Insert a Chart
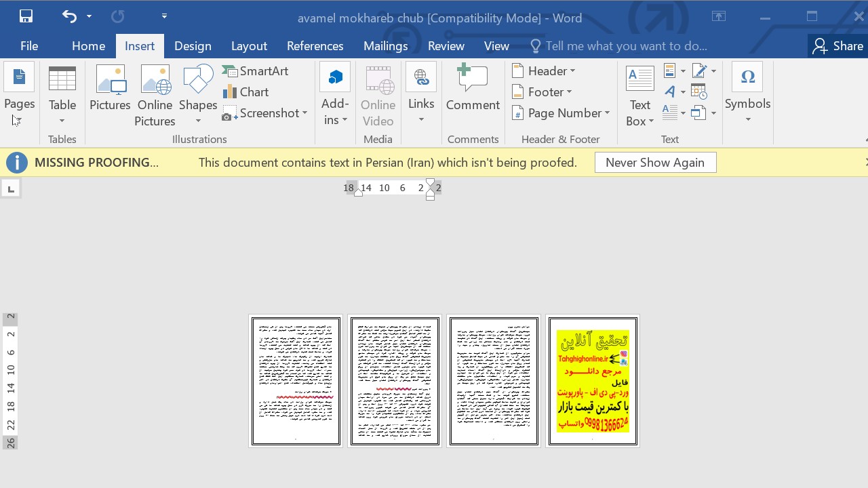 pyautogui.click(x=245, y=92)
